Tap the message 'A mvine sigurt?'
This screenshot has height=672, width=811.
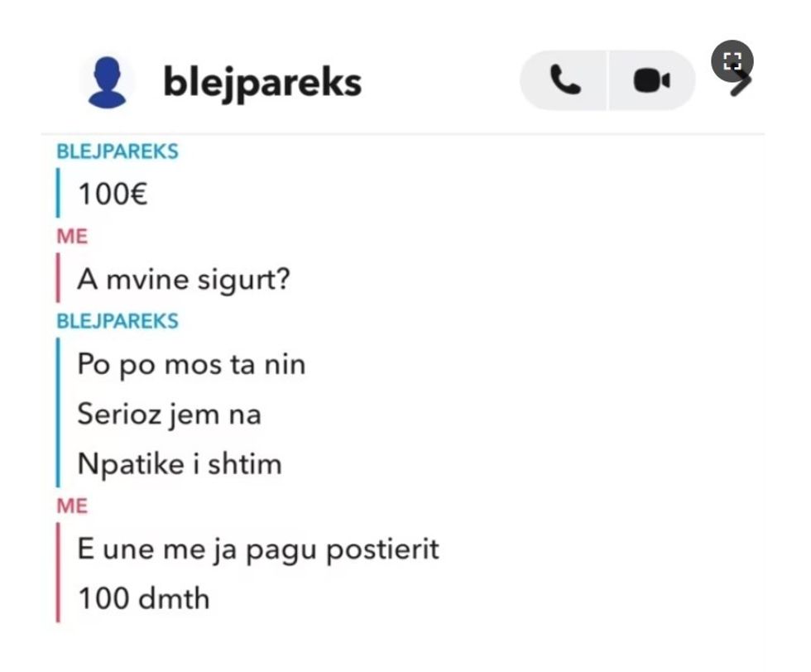(x=182, y=279)
